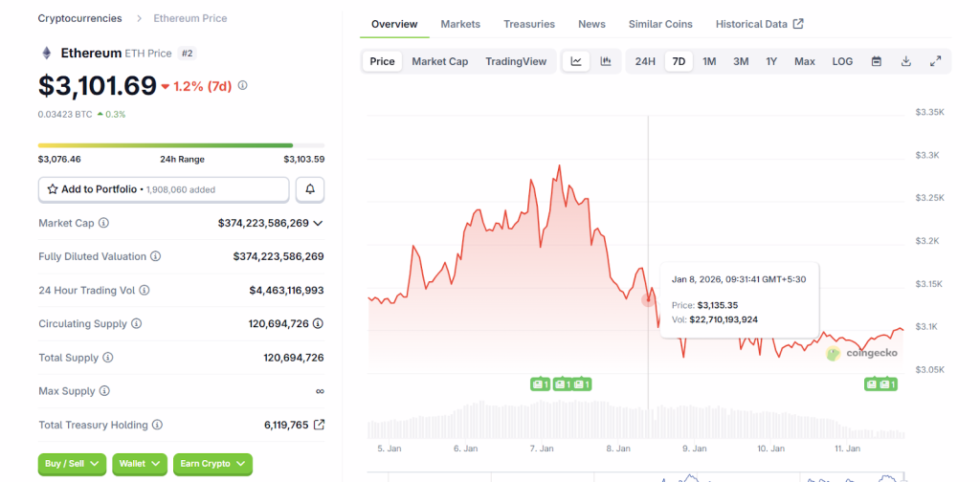The width and height of the screenshot is (980, 482).
Task: Open Total Treasury Holding external link icon
Action: (x=319, y=425)
